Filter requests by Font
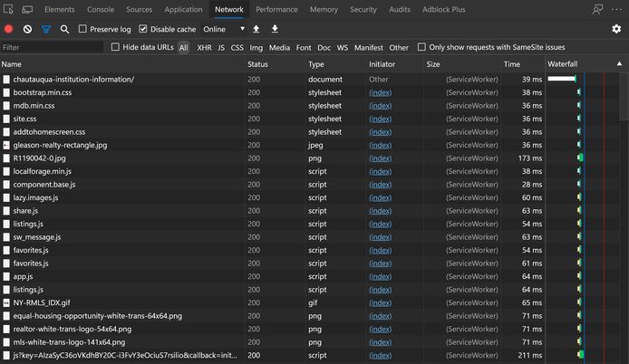629x364 pixels. tap(304, 47)
